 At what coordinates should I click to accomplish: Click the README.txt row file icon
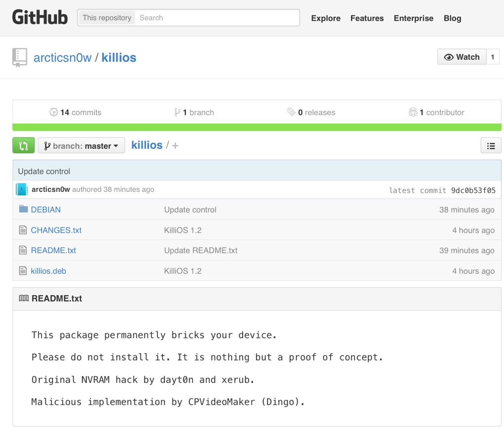click(x=23, y=250)
